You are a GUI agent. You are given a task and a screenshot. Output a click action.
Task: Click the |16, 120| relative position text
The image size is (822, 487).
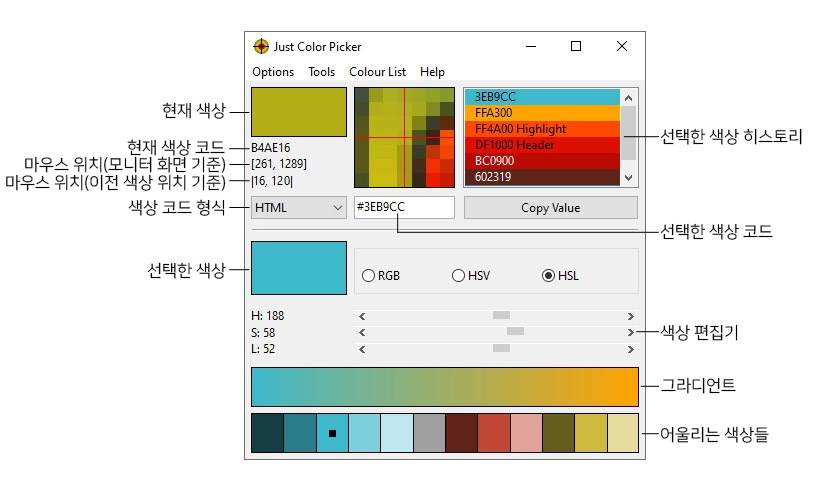(x=272, y=181)
